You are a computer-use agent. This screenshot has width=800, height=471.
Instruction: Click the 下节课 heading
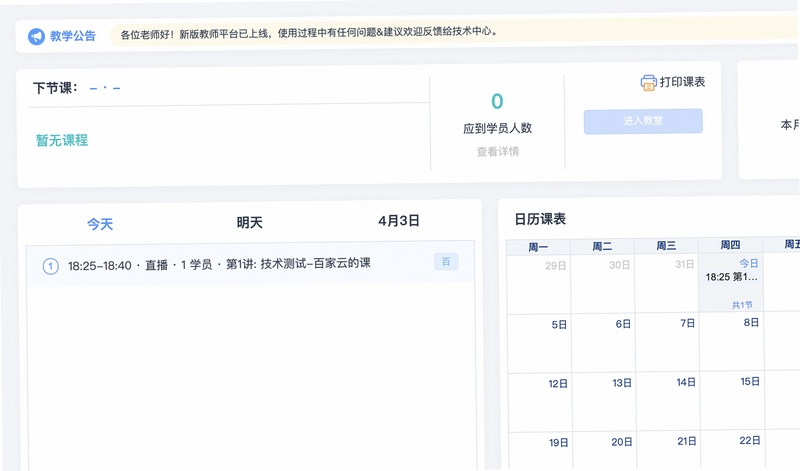coord(55,88)
